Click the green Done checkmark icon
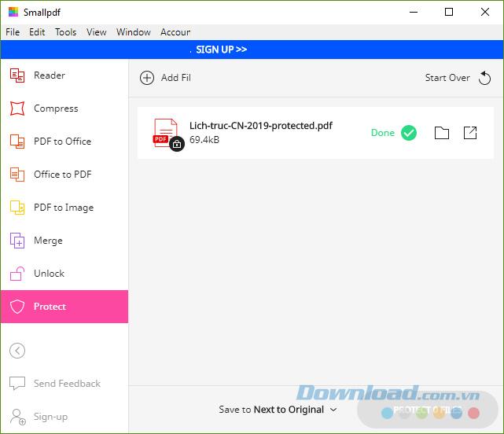Viewport: 504px width, 434px height. click(x=409, y=133)
